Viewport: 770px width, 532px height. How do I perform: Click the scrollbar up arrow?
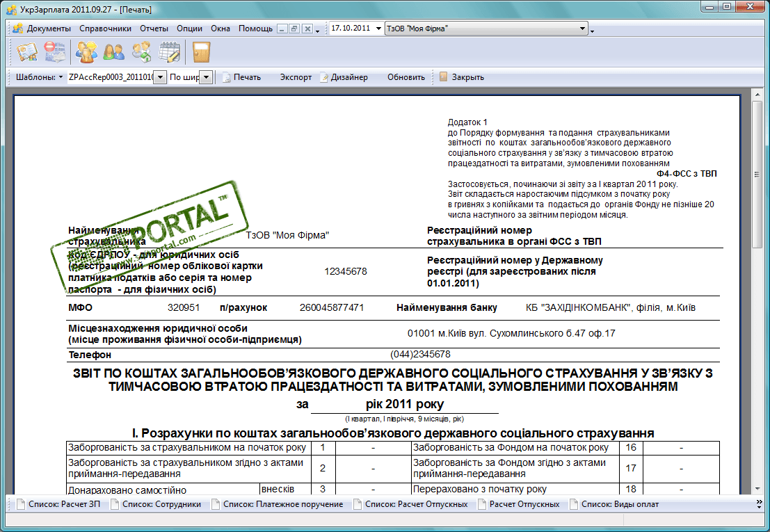tap(757, 94)
